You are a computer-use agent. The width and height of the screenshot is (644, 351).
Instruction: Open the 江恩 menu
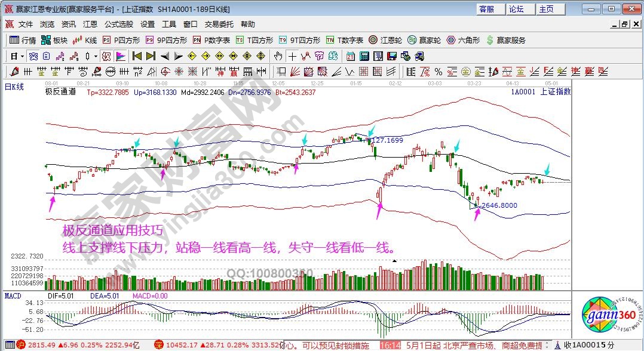(90, 24)
